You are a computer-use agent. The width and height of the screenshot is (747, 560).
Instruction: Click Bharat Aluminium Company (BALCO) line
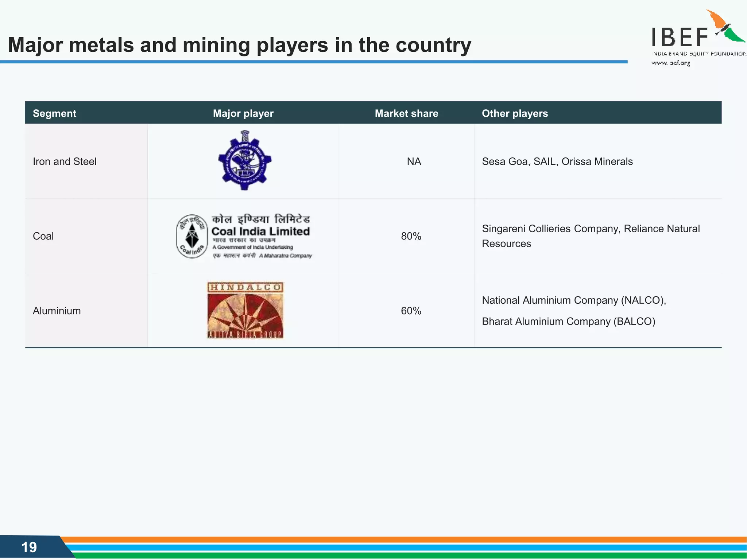569,322
